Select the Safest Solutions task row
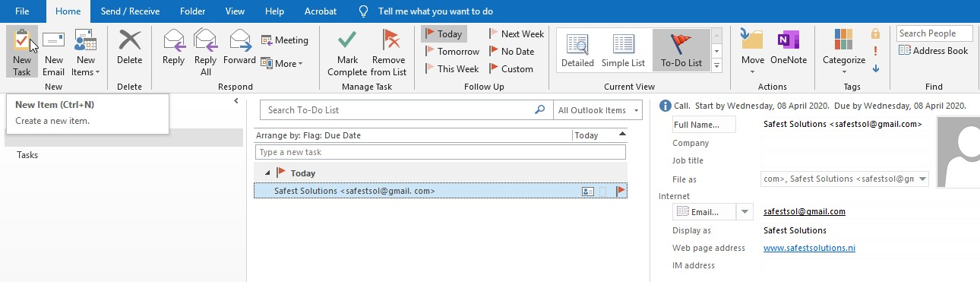 click(441, 192)
